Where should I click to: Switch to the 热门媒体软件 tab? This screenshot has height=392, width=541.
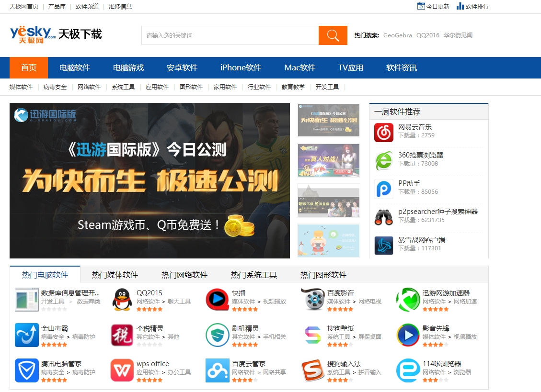coord(115,275)
